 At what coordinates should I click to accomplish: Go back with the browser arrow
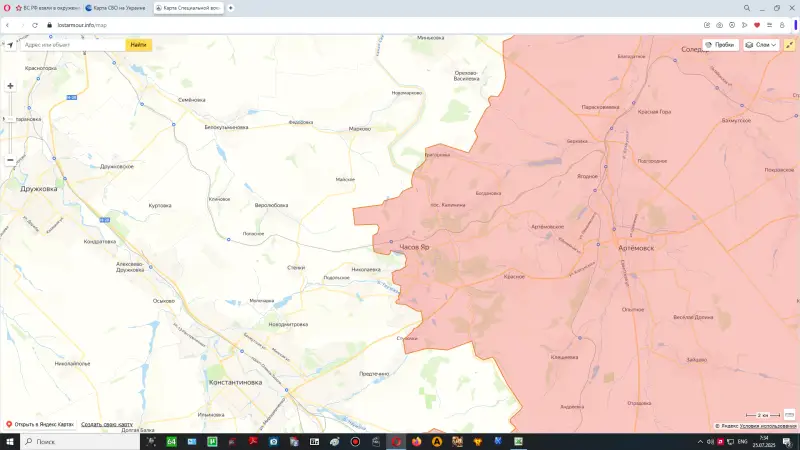tap(9, 24)
